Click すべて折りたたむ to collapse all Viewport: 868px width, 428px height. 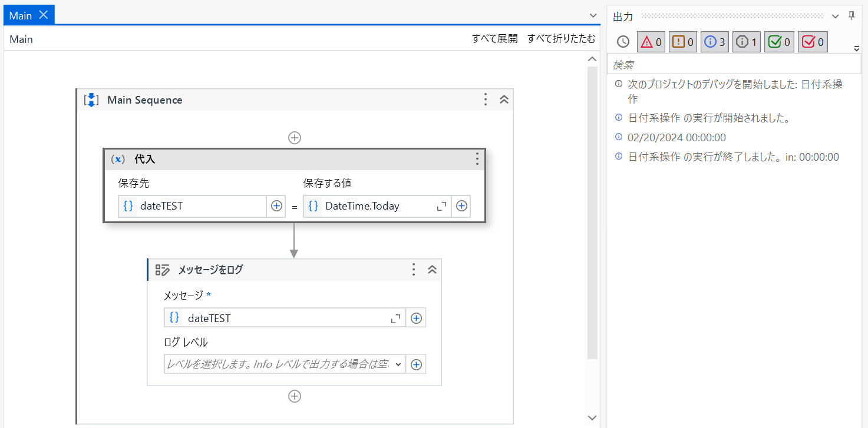click(561, 39)
